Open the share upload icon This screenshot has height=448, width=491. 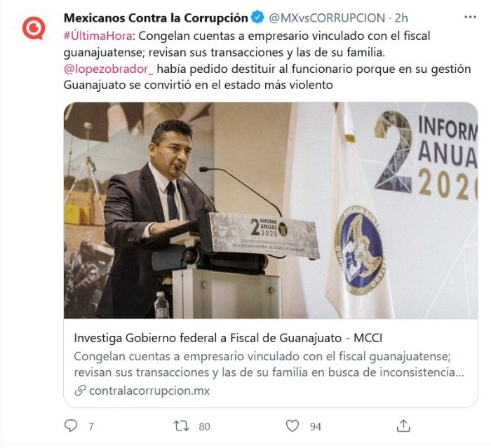(403, 426)
